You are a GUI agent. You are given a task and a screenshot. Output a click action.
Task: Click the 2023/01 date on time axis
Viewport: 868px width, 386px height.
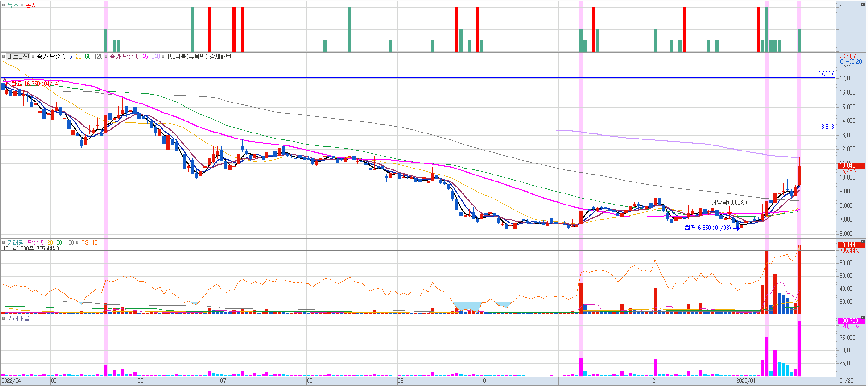pos(746,381)
